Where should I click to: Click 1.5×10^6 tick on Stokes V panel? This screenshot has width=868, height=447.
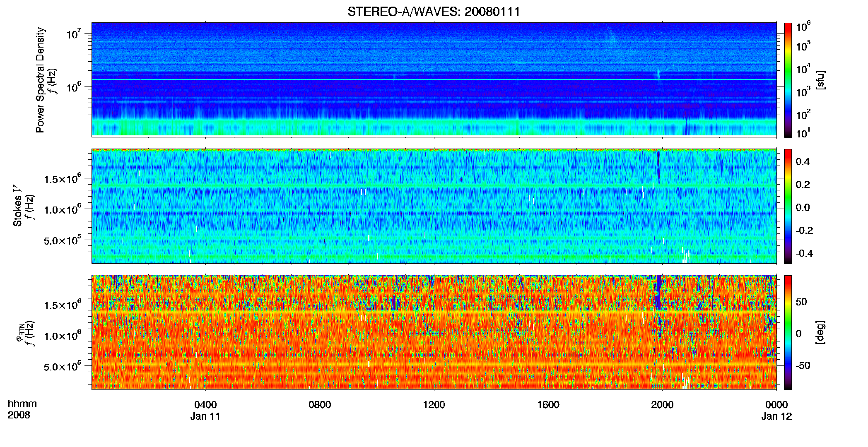pyautogui.click(x=63, y=179)
